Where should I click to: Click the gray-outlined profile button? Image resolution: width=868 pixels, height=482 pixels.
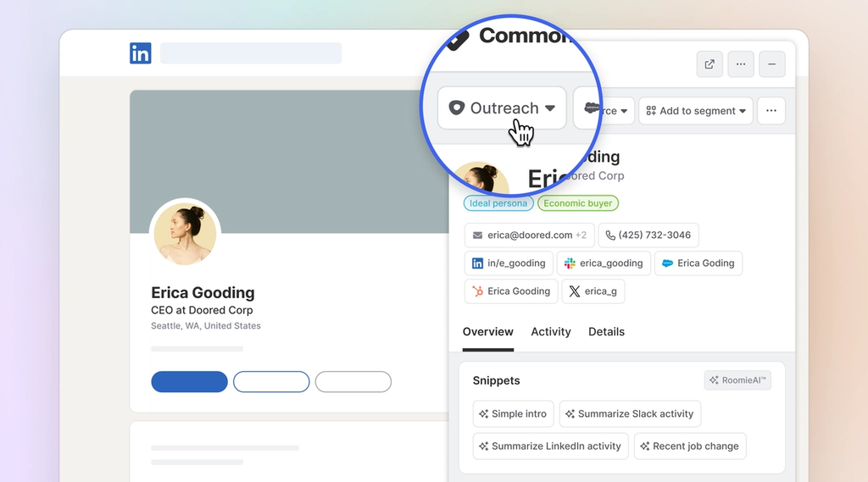click(x=353, y=382)
